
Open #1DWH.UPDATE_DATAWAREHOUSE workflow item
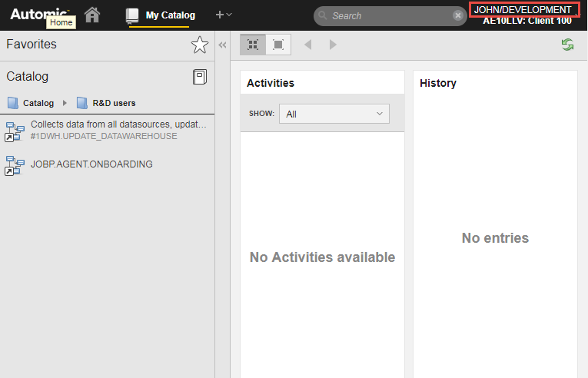coord(108,130)
